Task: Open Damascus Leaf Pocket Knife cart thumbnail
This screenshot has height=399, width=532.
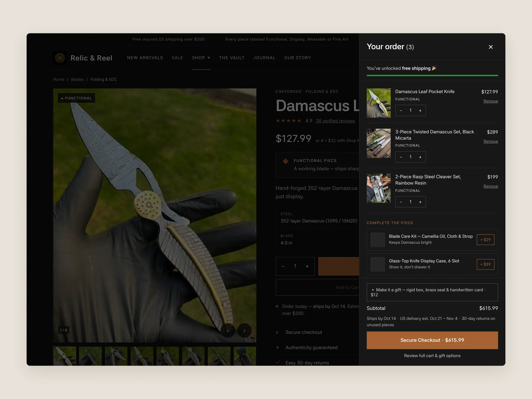Action: (379, 103)
